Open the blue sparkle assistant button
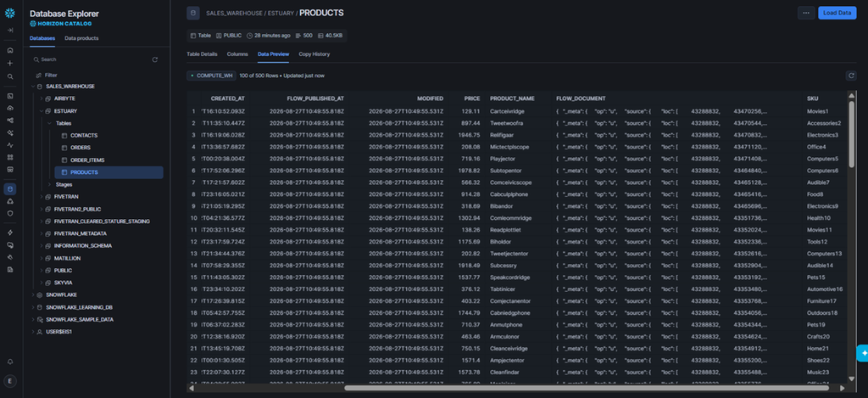 click(x=863, y=353)
